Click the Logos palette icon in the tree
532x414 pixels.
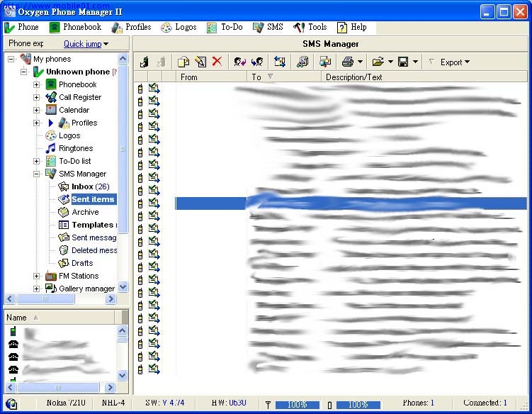51,135
